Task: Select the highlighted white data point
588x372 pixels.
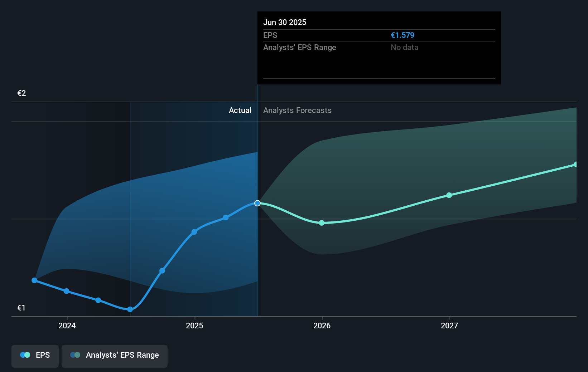Action: tap(257, 203)
